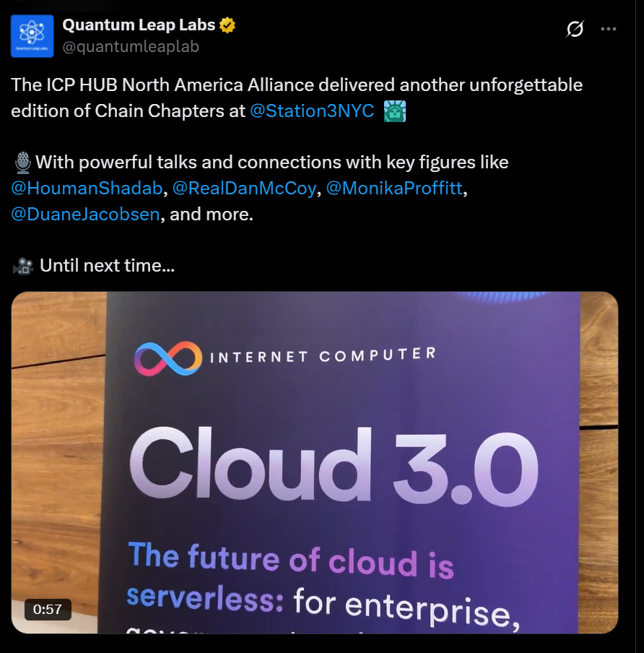This screenshot has height=653, width=644.
Task: Click the Quantum Leap Labs display name
Action: (139, 25)
